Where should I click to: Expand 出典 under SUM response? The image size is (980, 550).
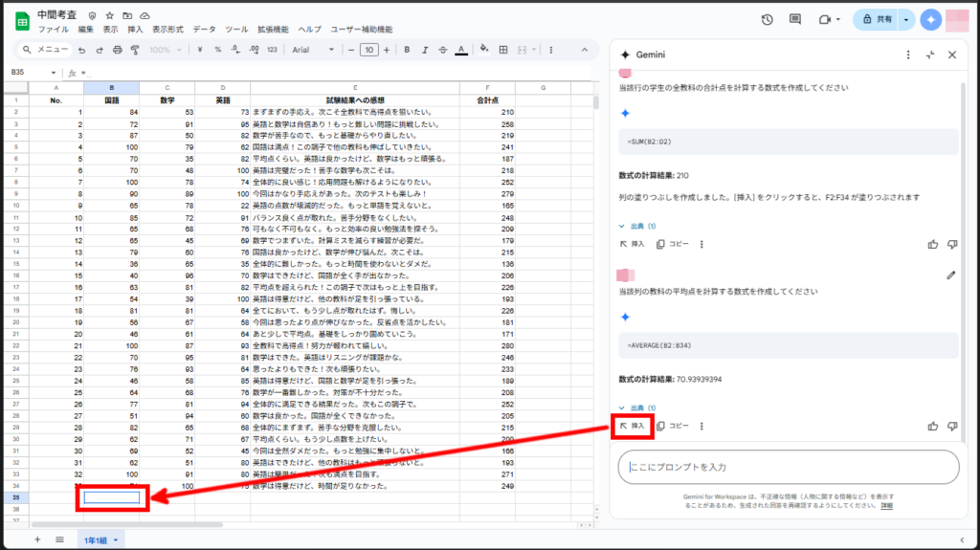tap(636, 227)
